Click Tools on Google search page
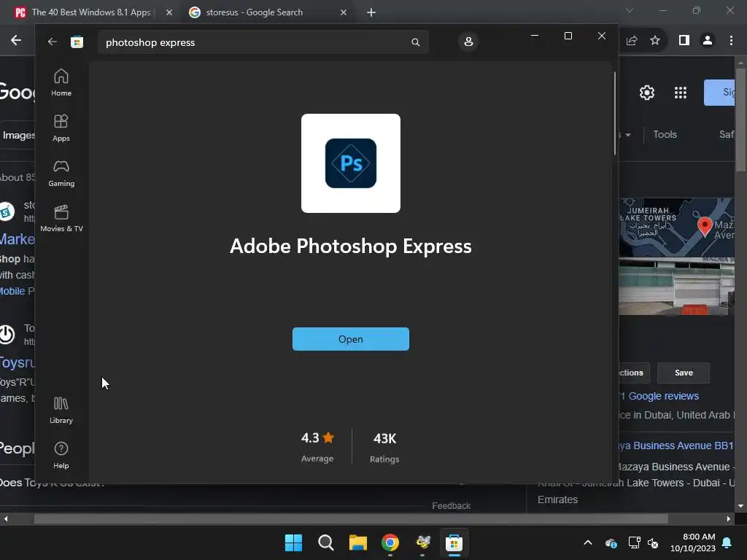747x560 pixels. tap(665, 134)
